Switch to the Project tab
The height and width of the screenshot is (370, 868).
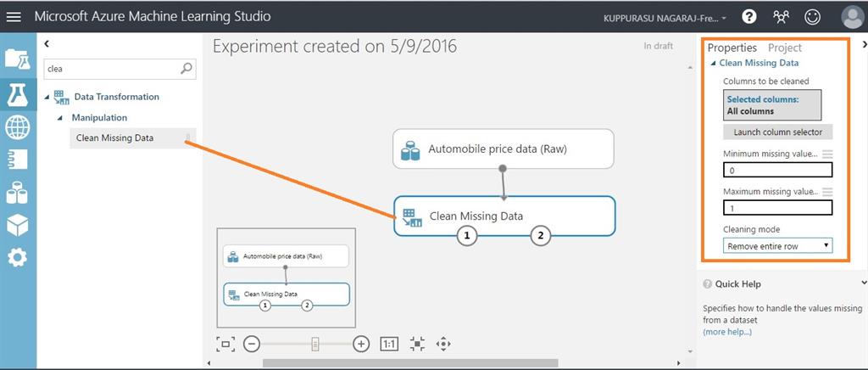[x=784, y=48]
